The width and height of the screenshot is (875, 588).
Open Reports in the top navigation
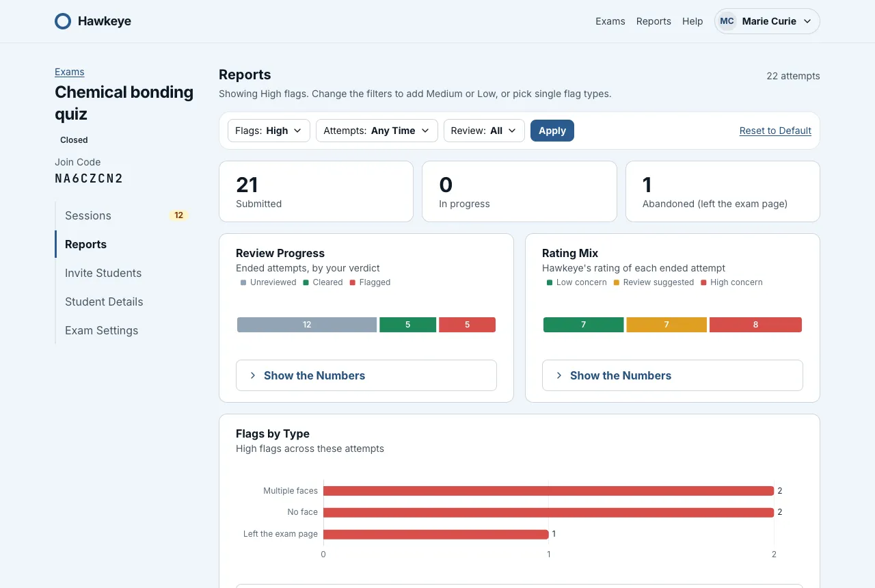click(x=654, y=21)
